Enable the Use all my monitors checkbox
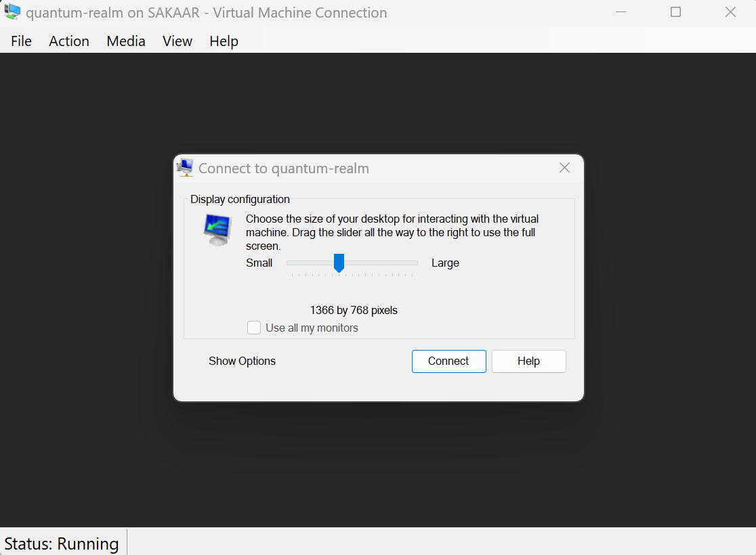The image size is (756, 555). point(254,327)
